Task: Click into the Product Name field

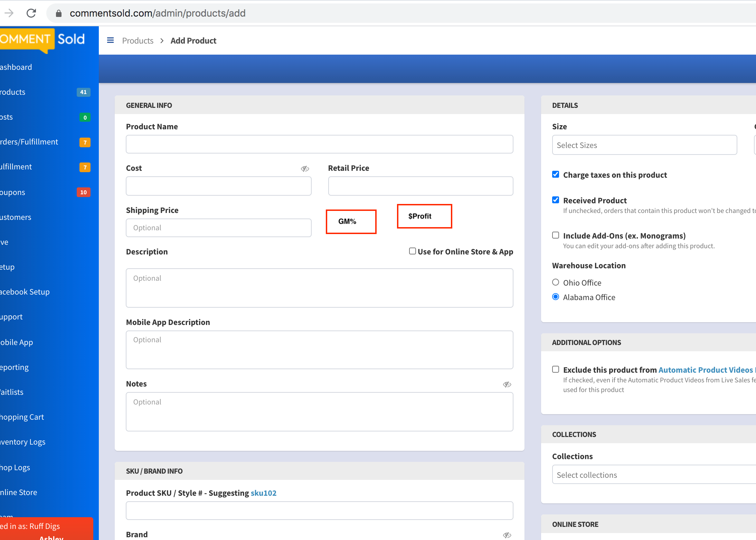Action: click(319, 144)
